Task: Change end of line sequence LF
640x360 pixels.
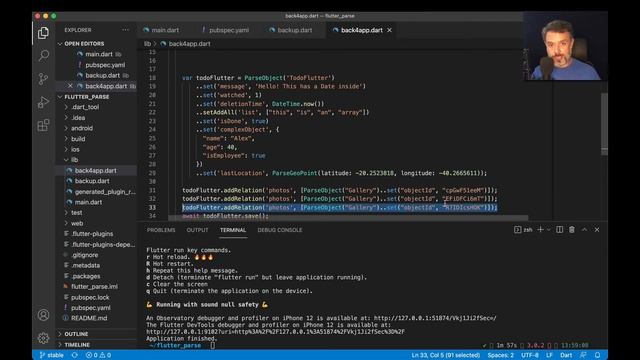Action: (x=549, y=355)
